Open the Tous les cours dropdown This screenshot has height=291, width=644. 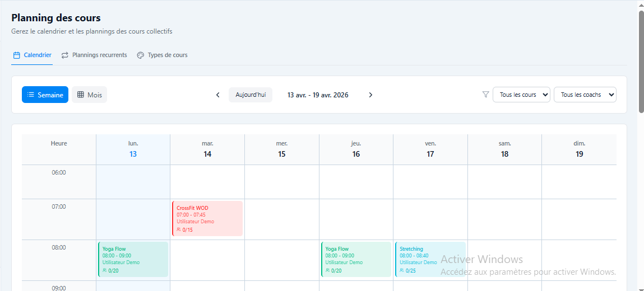pos(522,95)
